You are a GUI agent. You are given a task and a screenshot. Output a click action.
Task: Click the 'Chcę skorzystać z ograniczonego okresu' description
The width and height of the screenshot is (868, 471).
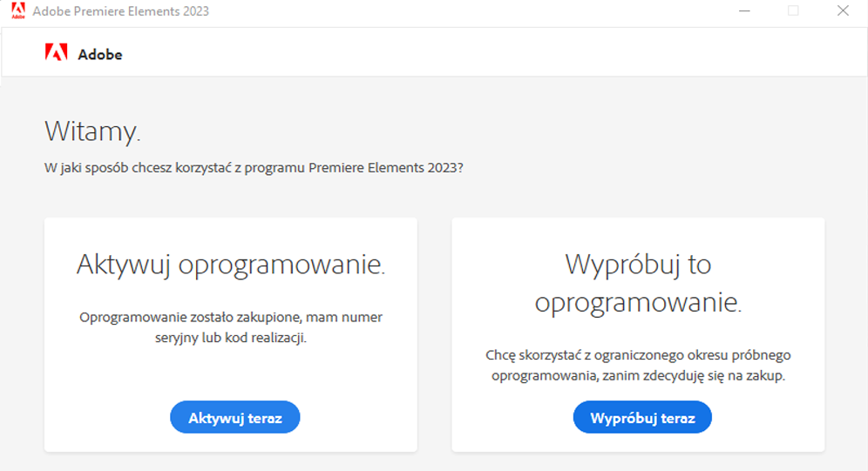tap(638, 365)
